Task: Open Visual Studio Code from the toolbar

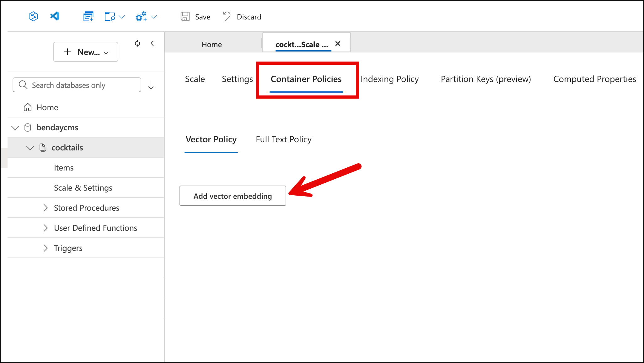Action: pyautogui.click(x=55, y=16)
